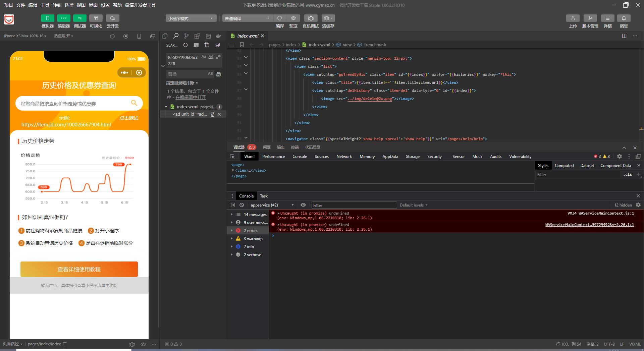Screen dimensions: 644x351
Task: Click the VM34 WAServiceMainContext.js:1 link
Action: pyautogui.click(x=600, y=213)
